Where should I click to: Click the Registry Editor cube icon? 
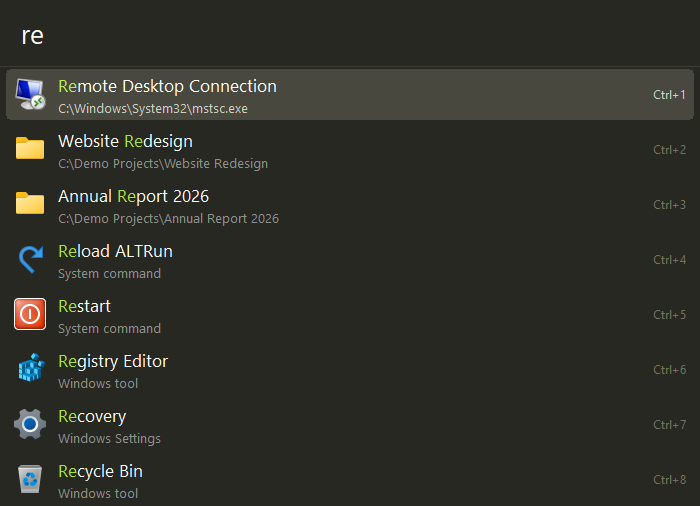(31, 368)
